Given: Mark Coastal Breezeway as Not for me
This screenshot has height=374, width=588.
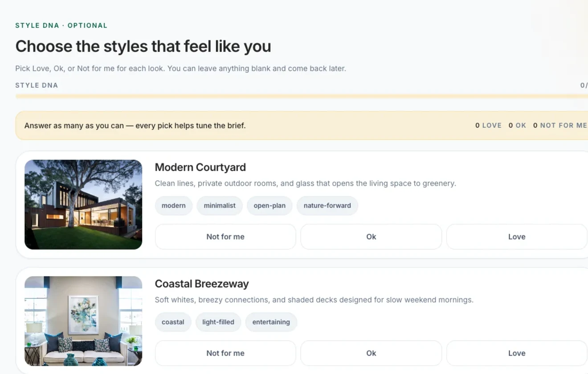Looking at the screenshot, I should pyautogui.click(x=225, y=353).
